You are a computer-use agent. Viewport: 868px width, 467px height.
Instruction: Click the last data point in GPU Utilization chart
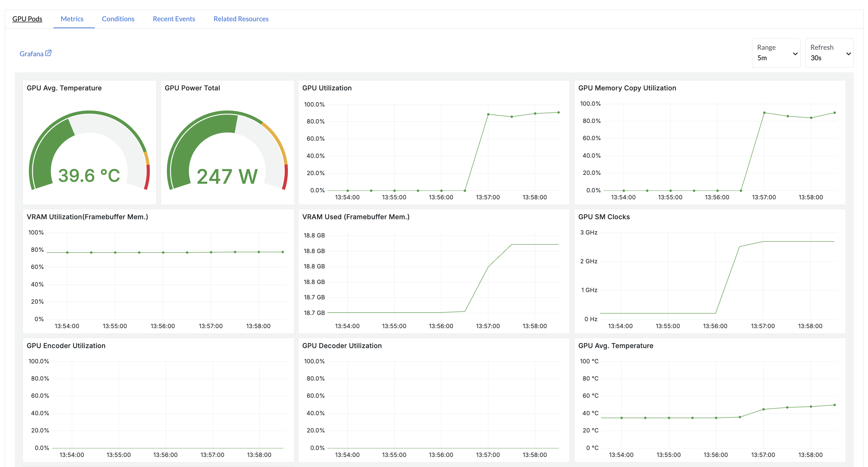point(558,112)
